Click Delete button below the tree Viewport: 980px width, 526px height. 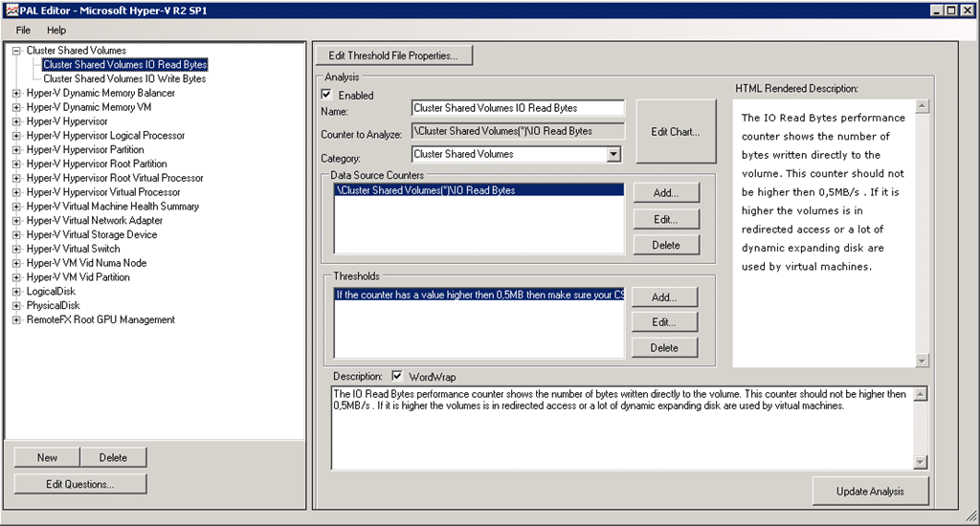pos(113,458)
